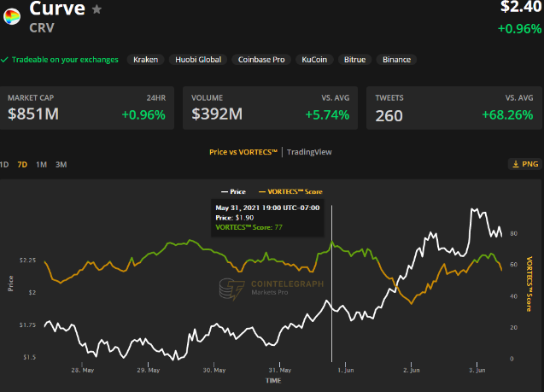Open Kraken exchange chip
The image size is (544, 392).
(146, 60)
